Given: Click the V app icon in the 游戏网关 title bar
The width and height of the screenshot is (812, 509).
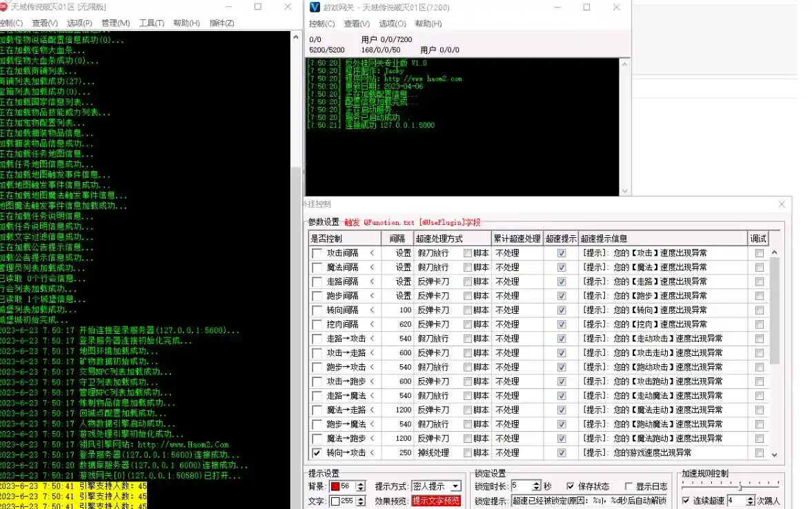Looking at the screenshot, I should coord(315,8).
